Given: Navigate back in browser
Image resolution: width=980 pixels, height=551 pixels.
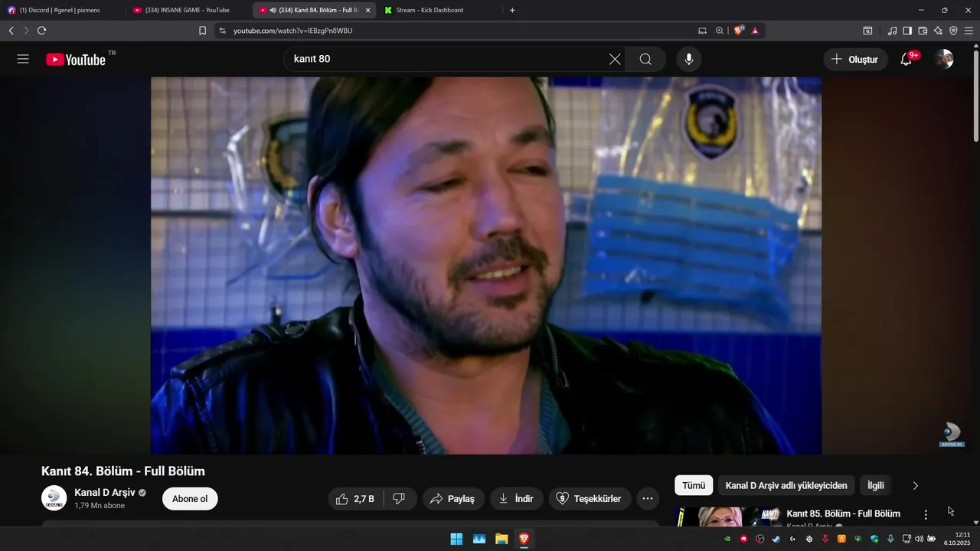Looking at the screenshot, I should point(11,31).
